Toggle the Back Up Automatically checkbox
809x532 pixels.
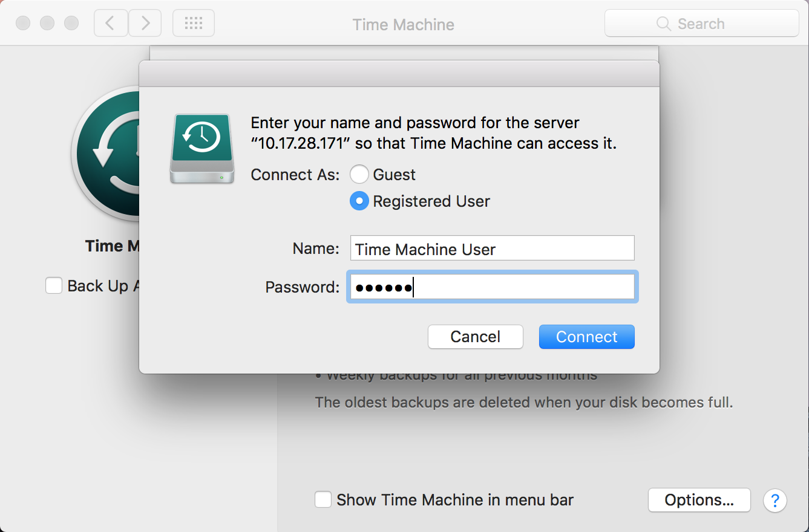tap(54, 285)
